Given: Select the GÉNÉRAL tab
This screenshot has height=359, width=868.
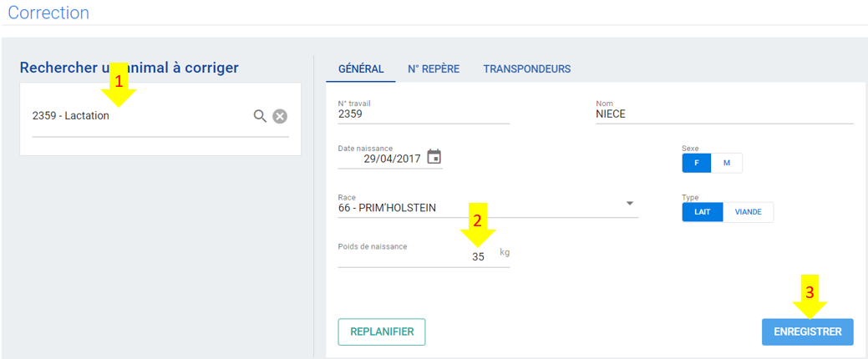Looking at the screenshot, I should [x=361, y=69].
